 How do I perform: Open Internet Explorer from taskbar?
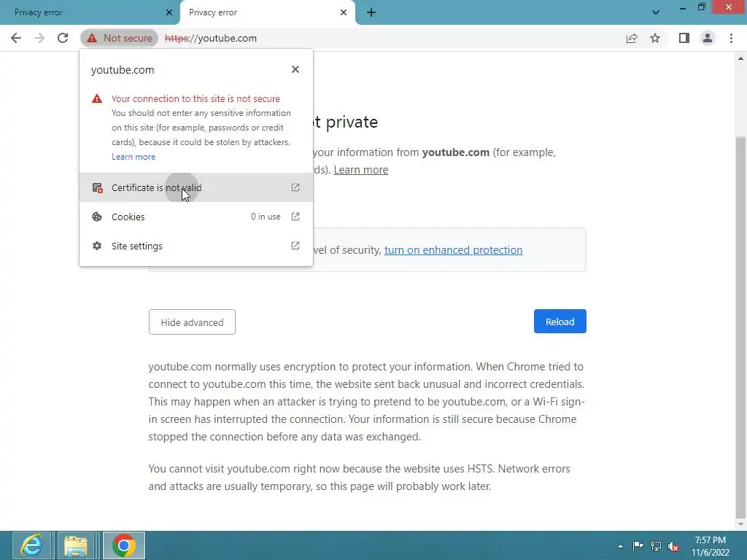32,545
